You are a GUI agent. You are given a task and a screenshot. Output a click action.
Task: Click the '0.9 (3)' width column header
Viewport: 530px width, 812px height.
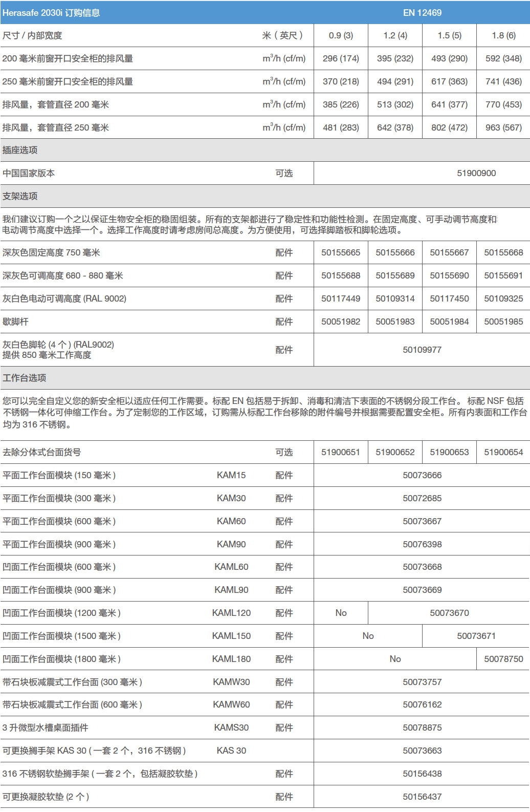tap(341, 35)
